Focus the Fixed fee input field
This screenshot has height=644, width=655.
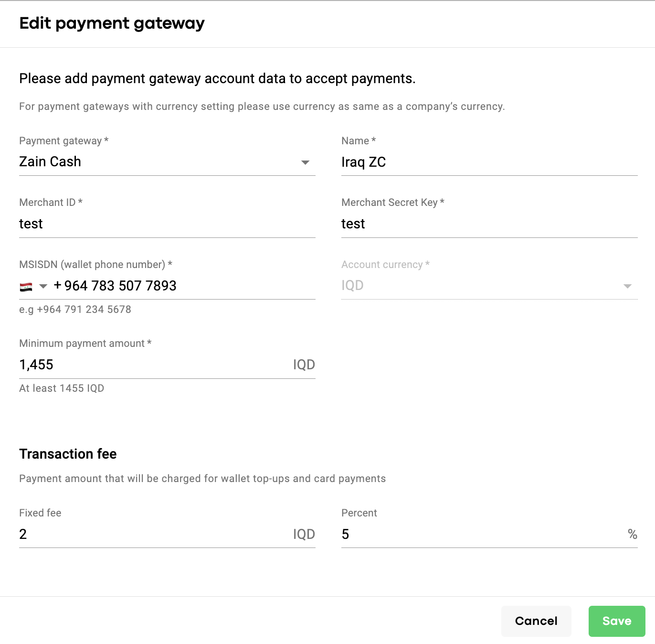point(153,534)
